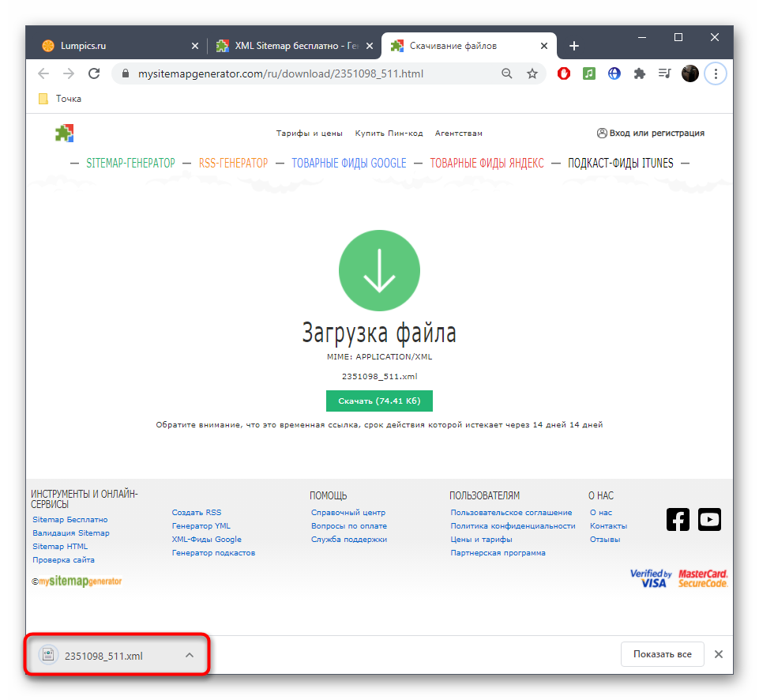Open the Extensions puzzle piece icon
Screen dimensions: 759x700
[x=640, y=73]
